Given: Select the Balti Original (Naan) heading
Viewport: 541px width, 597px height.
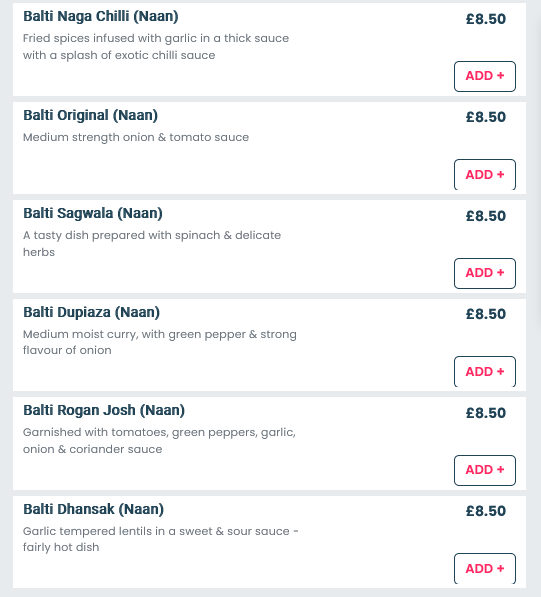Looking at the screenshot, I should [x=90, y=115].
